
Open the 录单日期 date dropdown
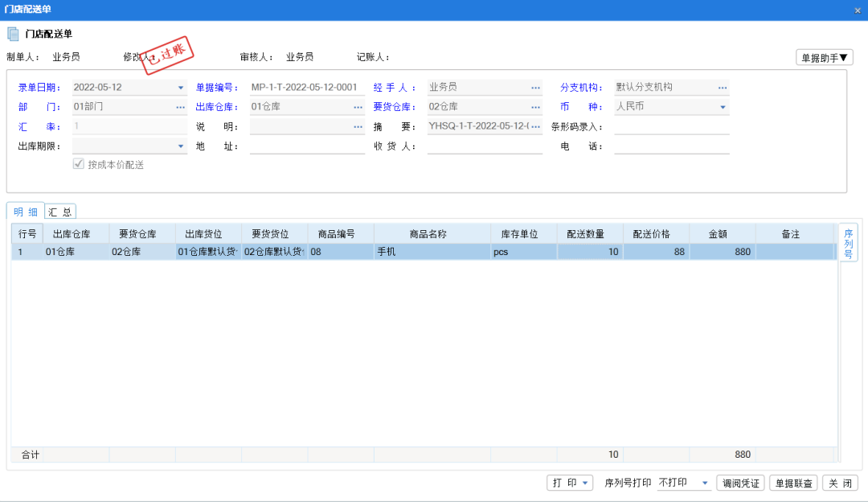[182, 86]
